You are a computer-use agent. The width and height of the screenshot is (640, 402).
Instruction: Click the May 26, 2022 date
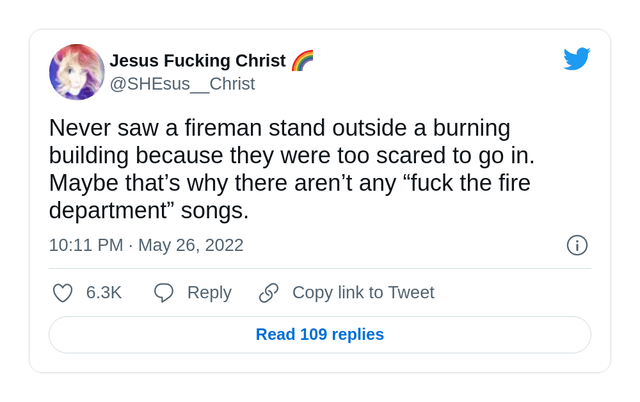click(191, 245)
